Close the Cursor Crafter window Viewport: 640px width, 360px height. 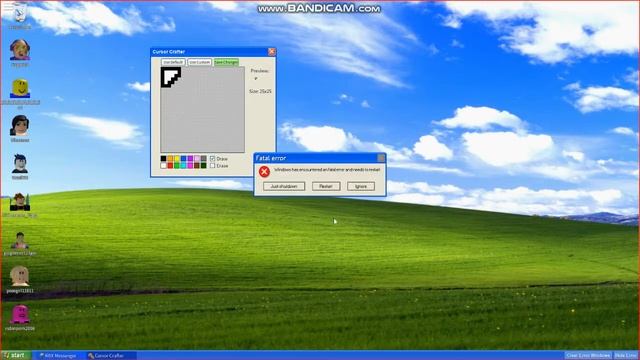point(271,51)
